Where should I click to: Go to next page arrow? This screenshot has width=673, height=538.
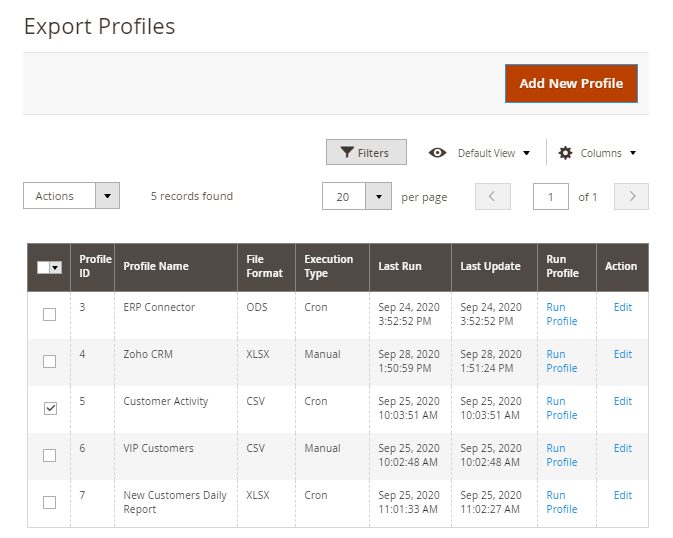click(631, 197)
